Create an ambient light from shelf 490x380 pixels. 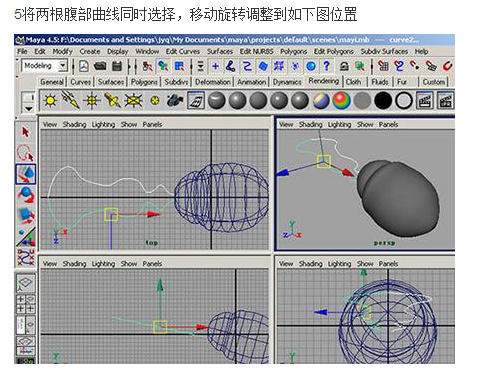50,101
